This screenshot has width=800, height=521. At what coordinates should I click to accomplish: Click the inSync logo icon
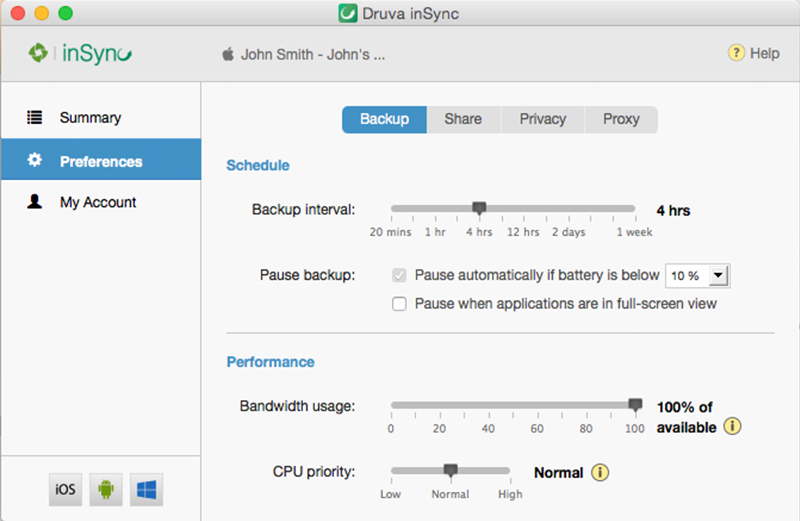(x=38, y=53)
